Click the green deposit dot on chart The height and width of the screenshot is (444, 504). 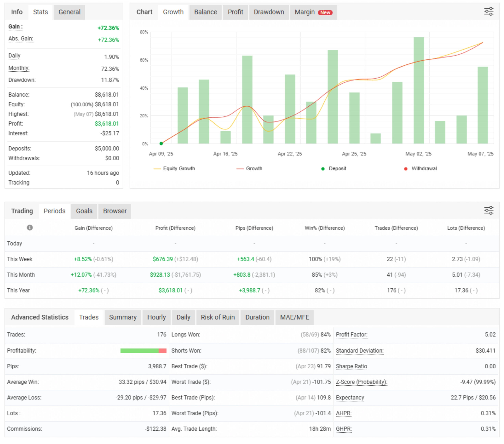coord(161,143)
